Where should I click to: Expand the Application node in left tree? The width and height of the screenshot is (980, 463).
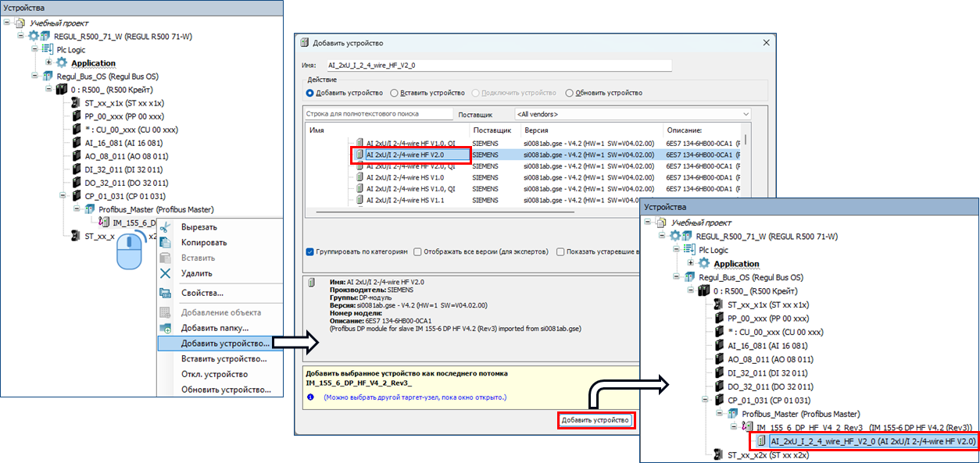click(49, 62)
